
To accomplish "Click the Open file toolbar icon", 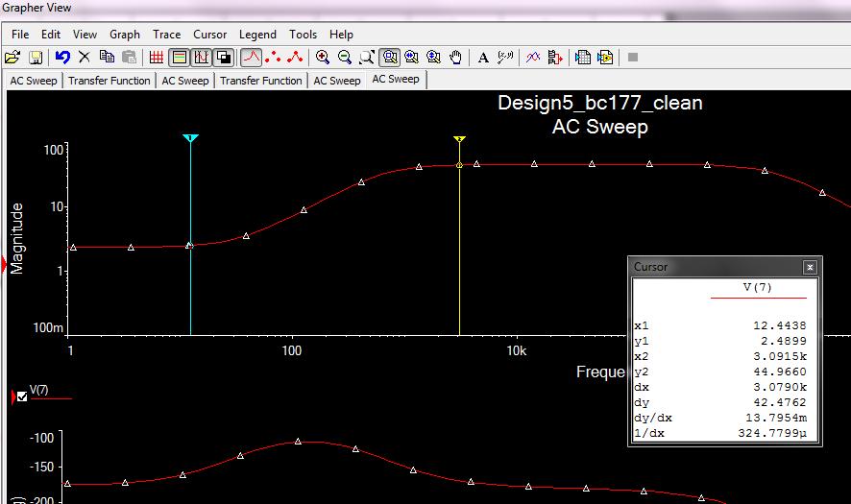I will tap(12, 57).
